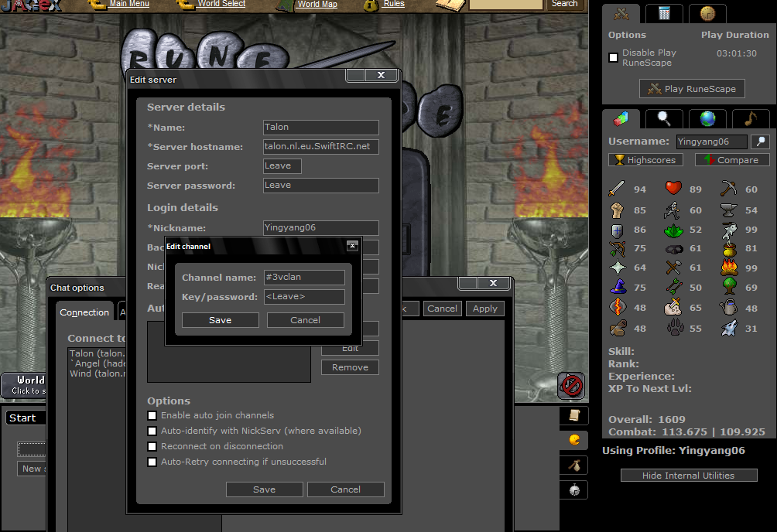Click Apply in Chat options
The width and height of the screenshot is (777, 532).
tap(484, 309)
